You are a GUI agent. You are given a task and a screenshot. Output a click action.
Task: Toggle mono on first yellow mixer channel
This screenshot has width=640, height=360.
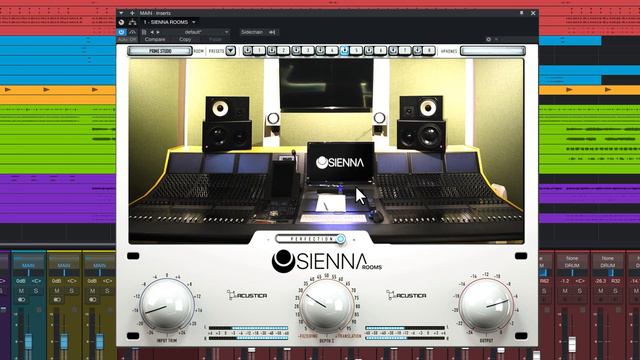[57, 300]
